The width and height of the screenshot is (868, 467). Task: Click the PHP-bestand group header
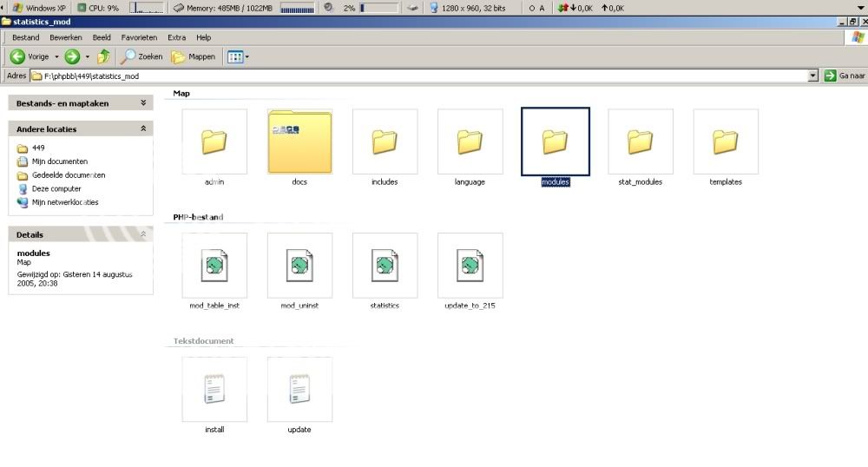click(198, 217)
